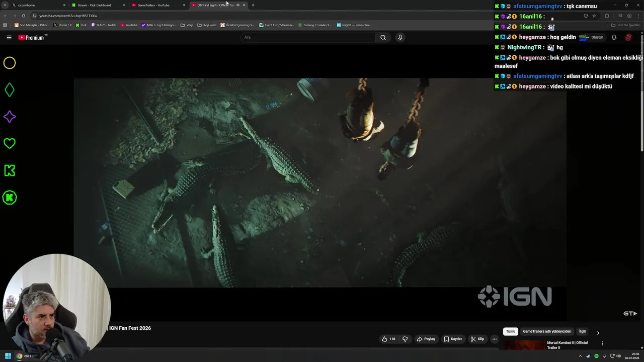Viewport: 644px width, 362px height.
Task: Like the video showing 116 likes
Action: [x=388, y=339]
